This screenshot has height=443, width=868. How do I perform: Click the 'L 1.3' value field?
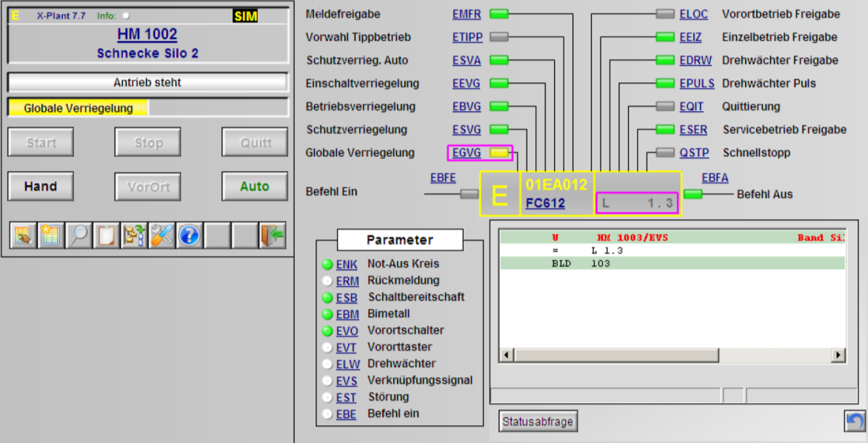pyautogui.click(x=637, y=203)
